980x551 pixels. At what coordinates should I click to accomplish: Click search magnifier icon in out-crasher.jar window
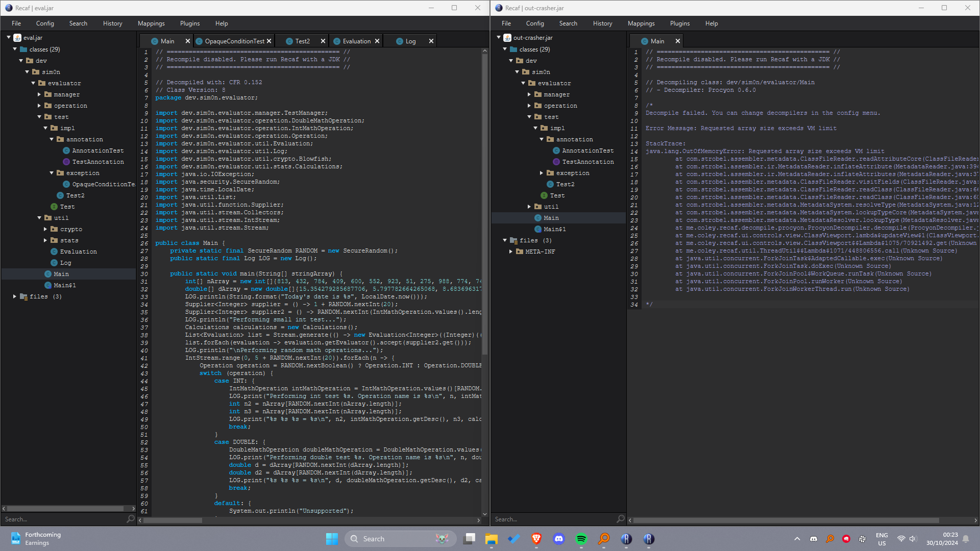point(620,519)
